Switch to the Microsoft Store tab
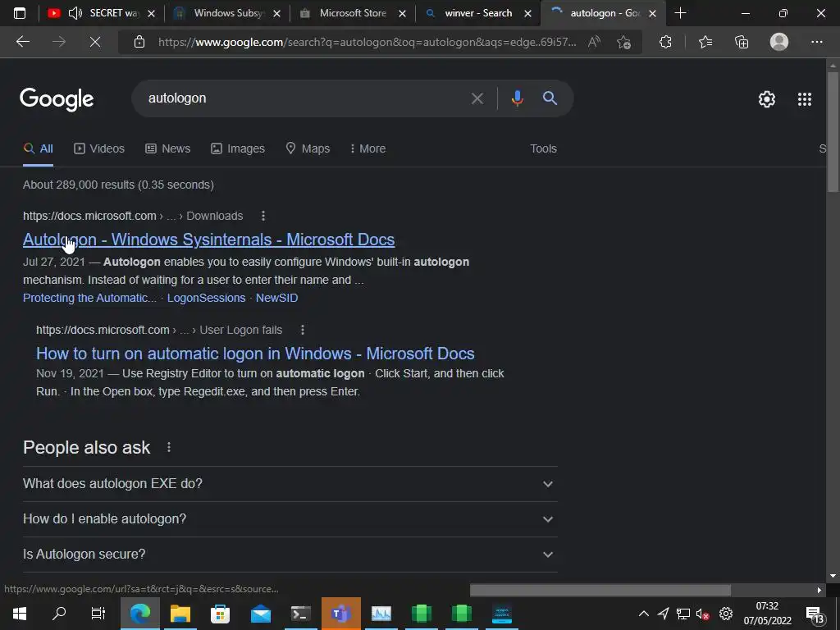This screenshot has height=630, width=840. (353, 13)
